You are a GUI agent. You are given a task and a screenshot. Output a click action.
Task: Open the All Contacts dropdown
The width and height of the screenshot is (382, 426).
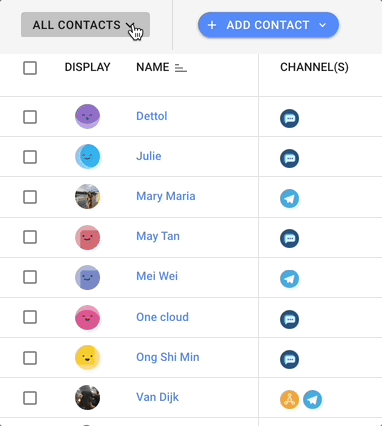pyautogui.click(x=85, y=25)
